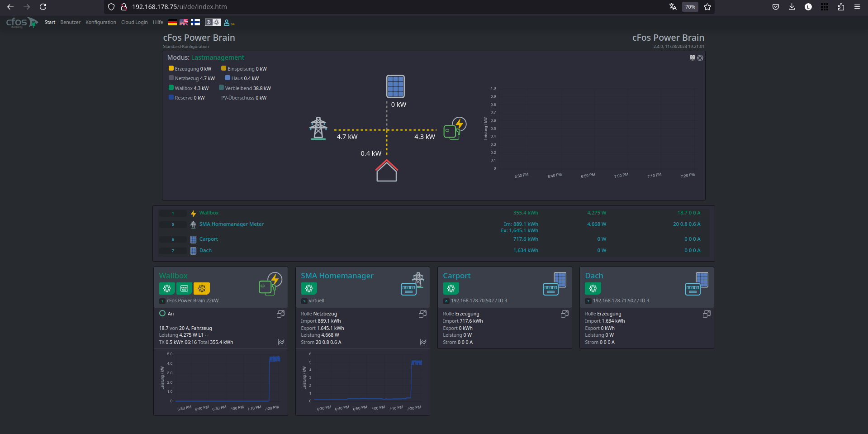Image resolution: width=868 pixels, height=434 pixels.
Task: Open Dach meter settings gear
Action: tap(593, 288)
